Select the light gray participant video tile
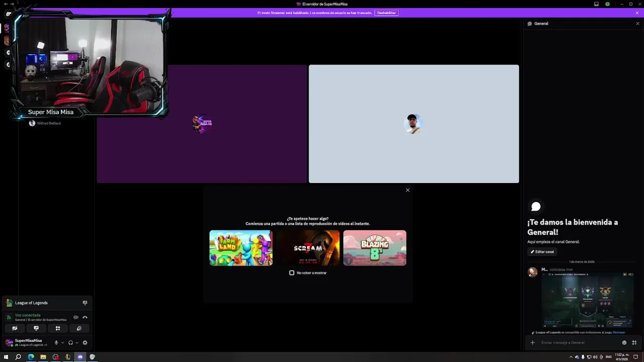 (x=414, y=124)
